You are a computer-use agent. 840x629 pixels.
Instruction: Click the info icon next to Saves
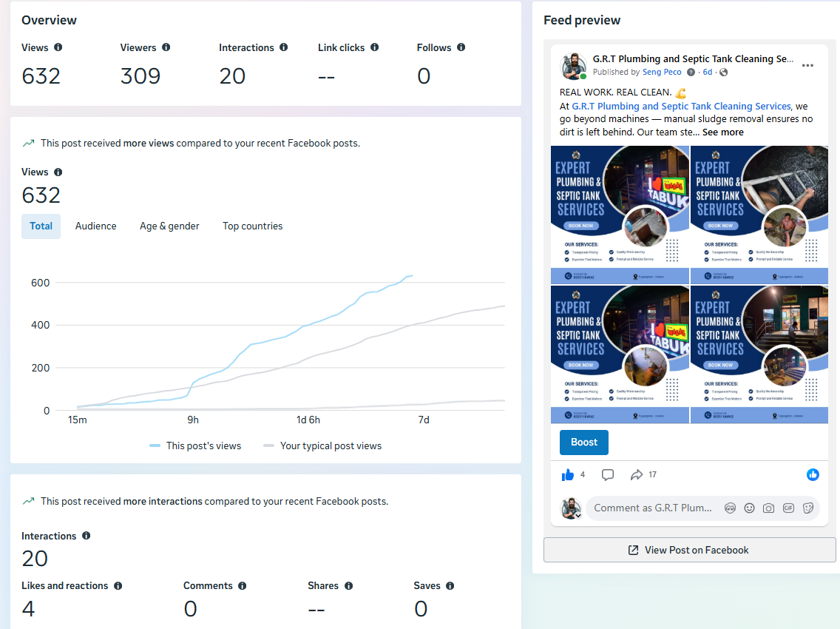(450, 586)
